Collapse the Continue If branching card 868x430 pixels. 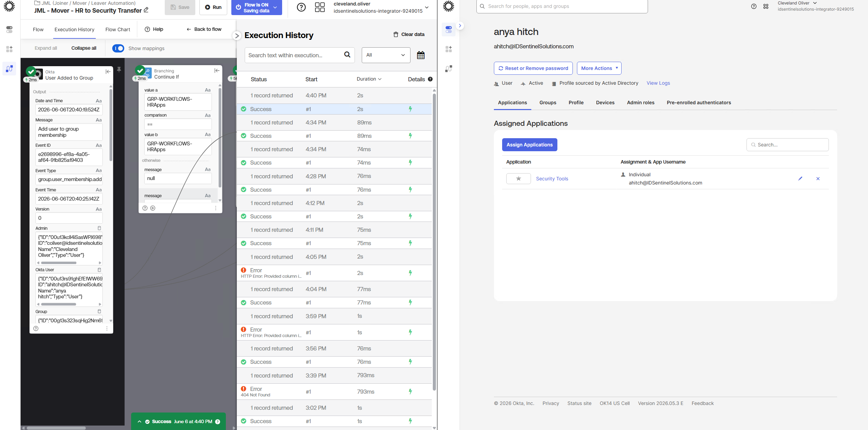tap(217, 71)
